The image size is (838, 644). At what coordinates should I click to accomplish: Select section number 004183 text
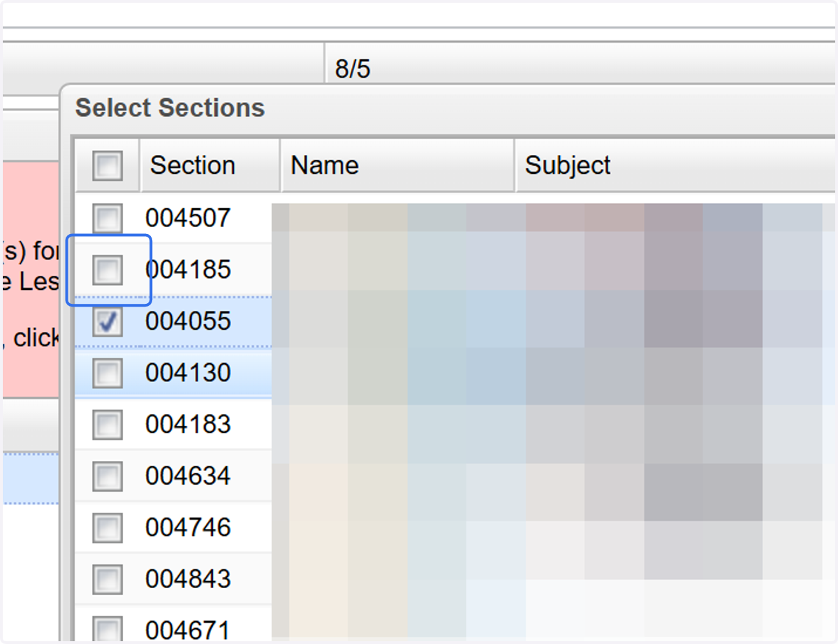(188, 425)
